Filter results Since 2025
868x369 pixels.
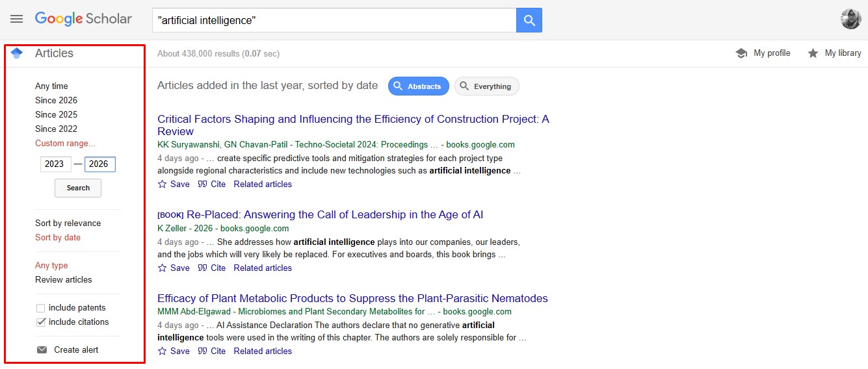coord(56,115)
